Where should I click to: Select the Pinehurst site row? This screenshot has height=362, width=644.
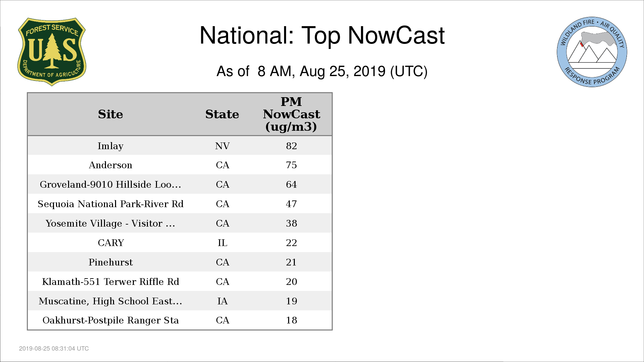click(x=110, y=262)
